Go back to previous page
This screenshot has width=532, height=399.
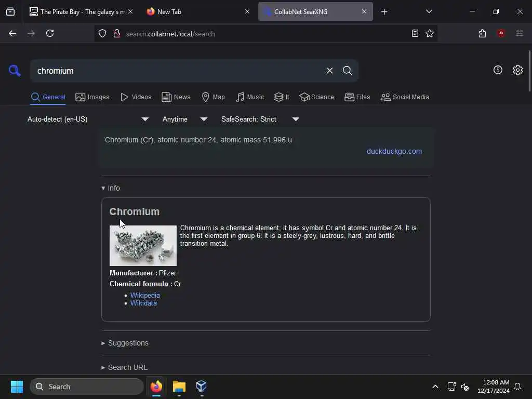point(12,33)
